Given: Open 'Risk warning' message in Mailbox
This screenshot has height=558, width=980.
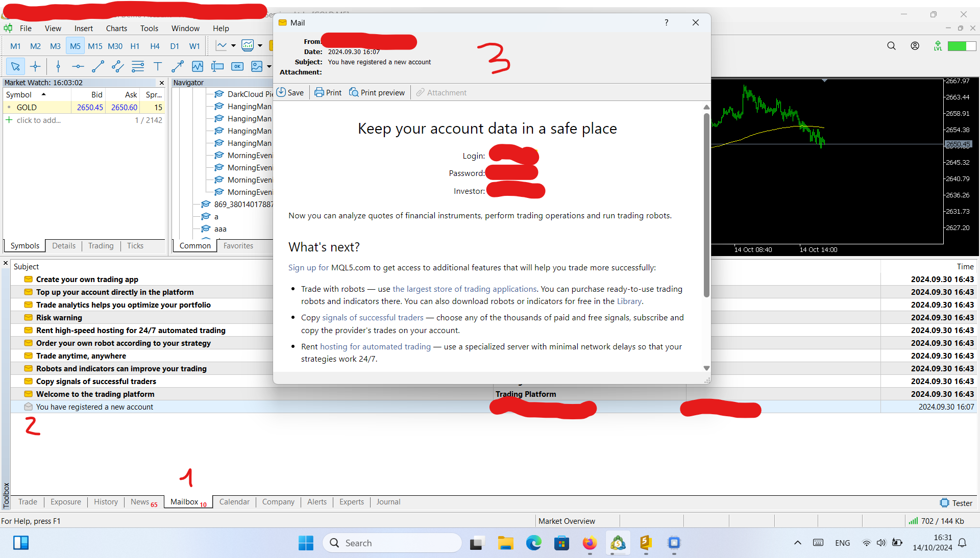Looking at the screenshot, I should (x=59, y=317).
